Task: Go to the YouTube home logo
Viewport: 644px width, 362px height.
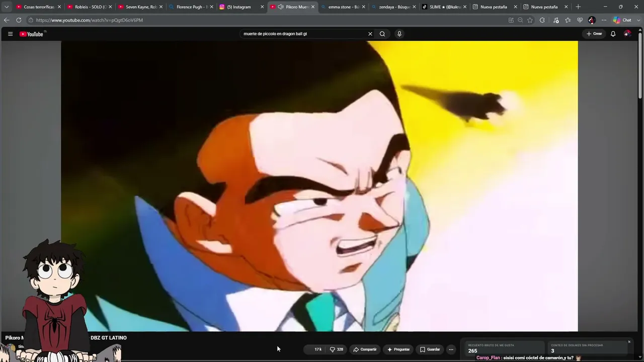Action: pos(31,34)
